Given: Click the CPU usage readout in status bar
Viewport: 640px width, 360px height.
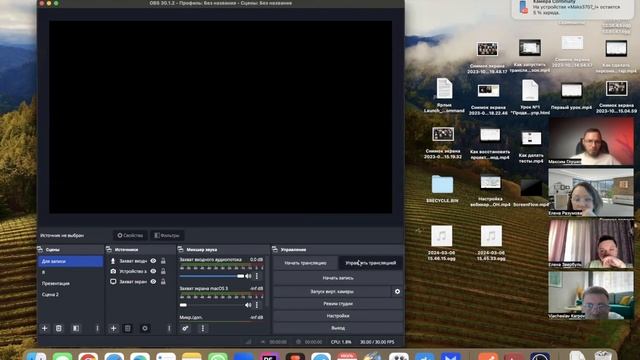Looking at the screenshot, I should [x=341, y=342].
